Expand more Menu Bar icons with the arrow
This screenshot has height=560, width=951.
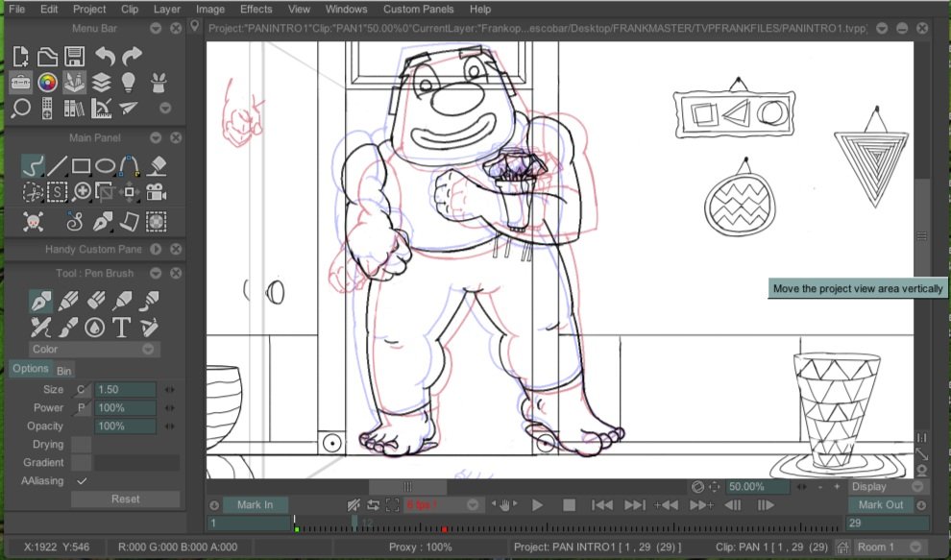[165, 108]
